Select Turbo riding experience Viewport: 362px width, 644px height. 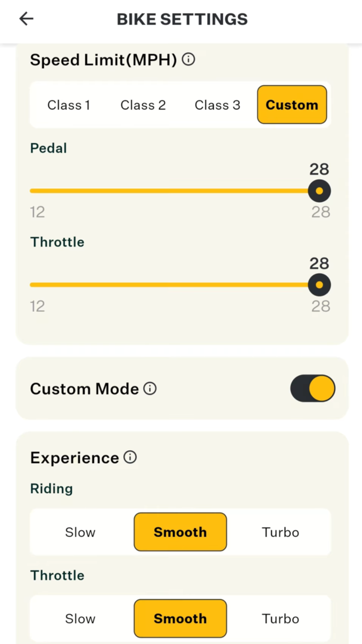[x=280, y=532]
